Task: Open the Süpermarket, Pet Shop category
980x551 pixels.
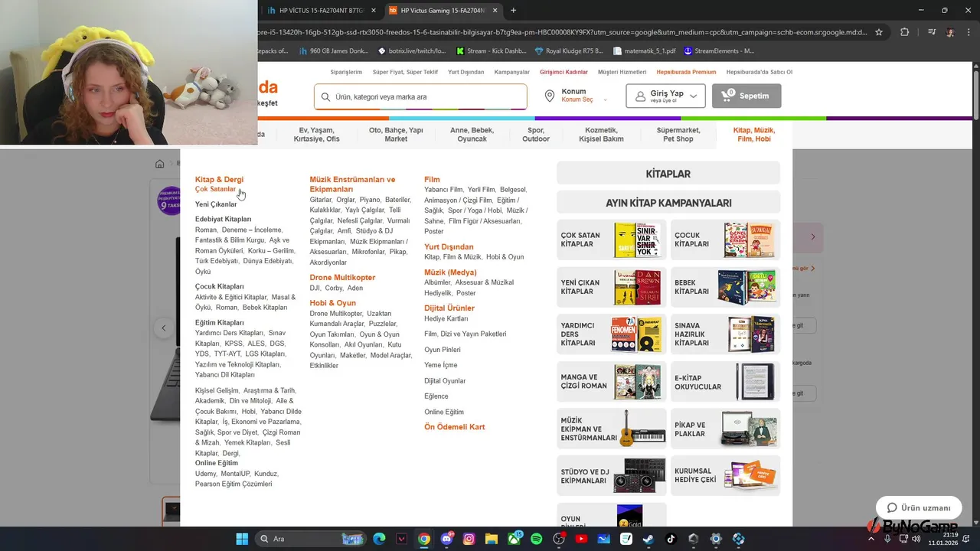Action: point(678,135)
